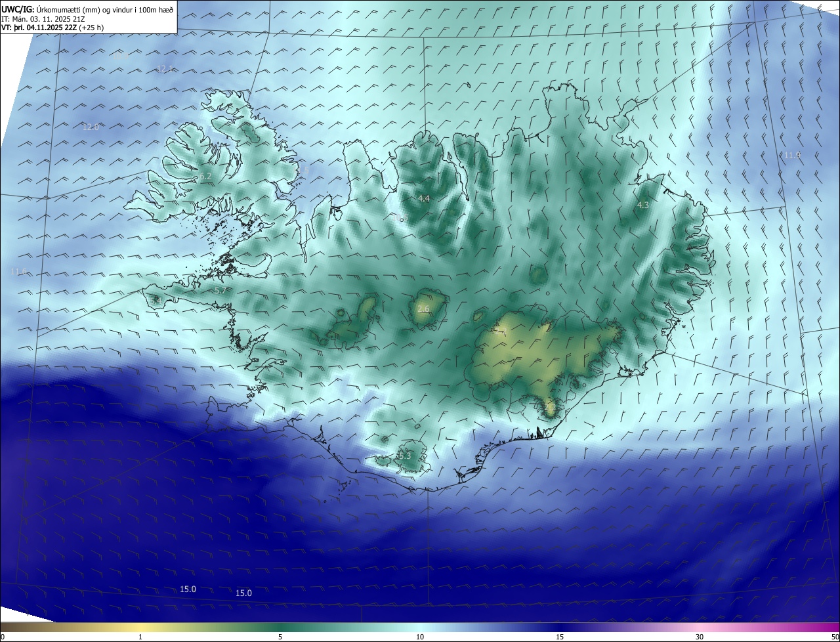Click the 5.7 value label on Snæfellsnes
The image size is (840, 642).
(x=220, y=290)
